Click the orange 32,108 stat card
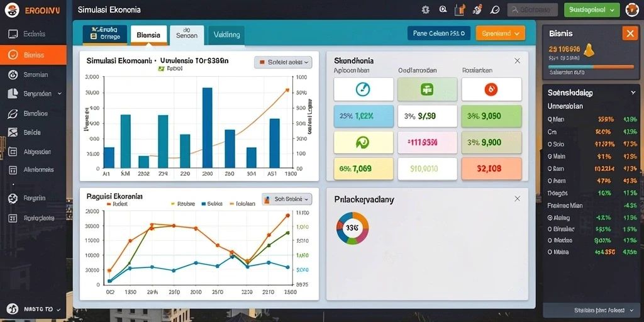644x322 pixels. click(x=491, y=169)
